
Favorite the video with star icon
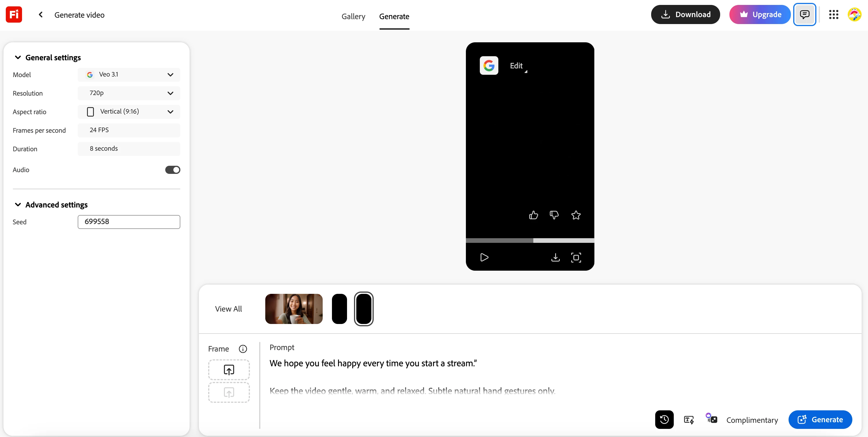click(576, 215)
